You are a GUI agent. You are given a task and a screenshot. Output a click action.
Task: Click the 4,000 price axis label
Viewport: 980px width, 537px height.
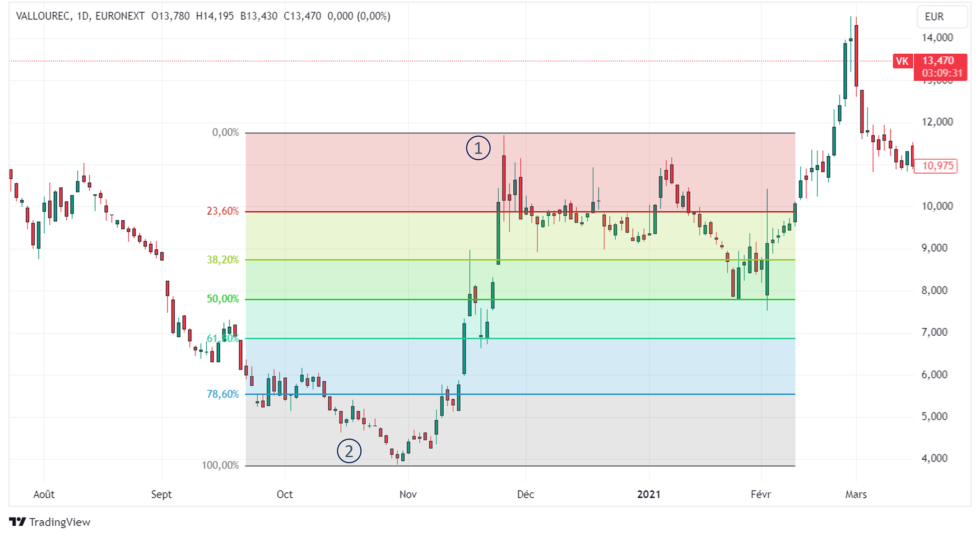[934, 458]
